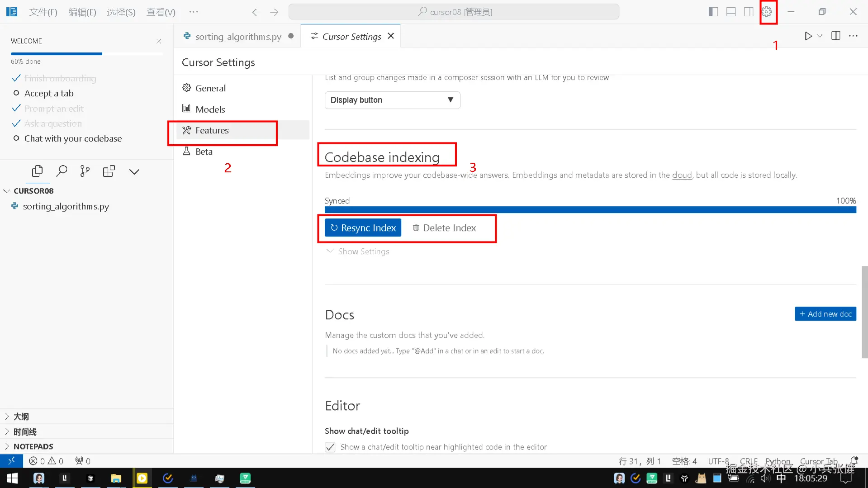
Task: Open the Windows action center
Action: pyautogui.click(x=846, y=479)
